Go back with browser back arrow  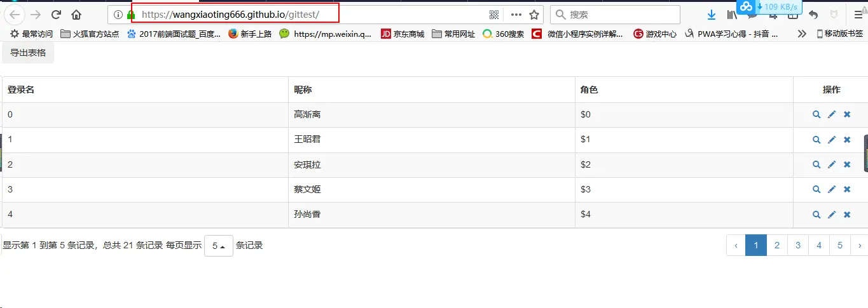tap(15, 15)
